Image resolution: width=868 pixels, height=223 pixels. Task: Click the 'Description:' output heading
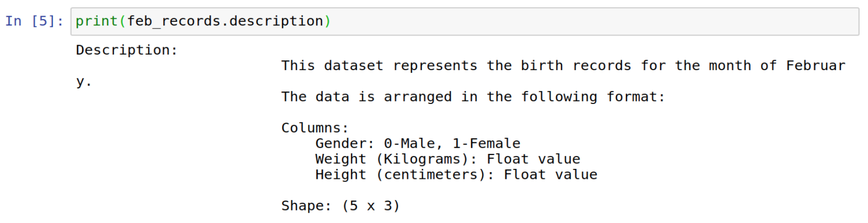[127, 50]
